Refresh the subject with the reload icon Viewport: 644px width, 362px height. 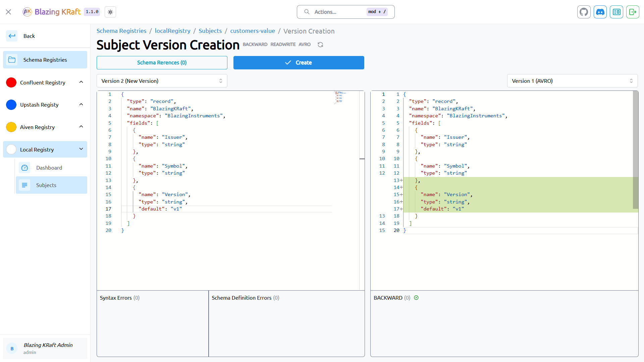point(320,45)
